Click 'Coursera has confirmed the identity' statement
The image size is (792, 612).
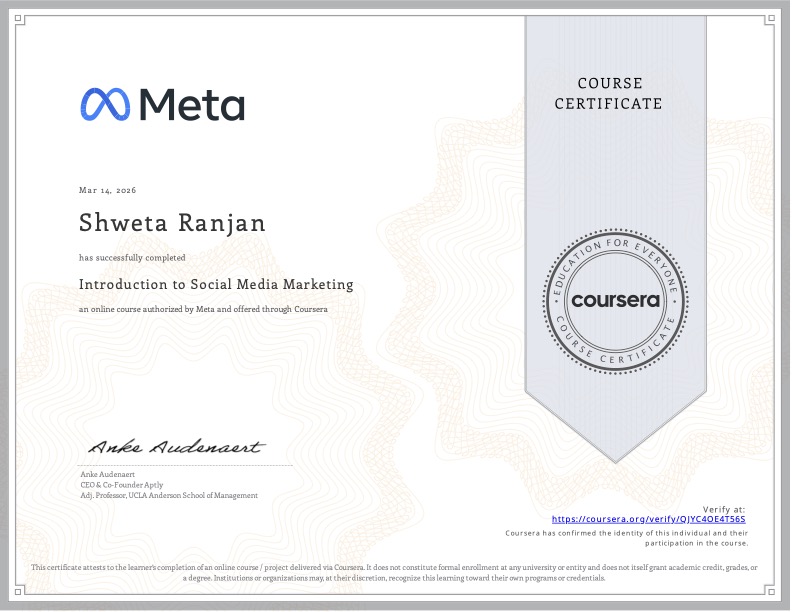[627, 538]
